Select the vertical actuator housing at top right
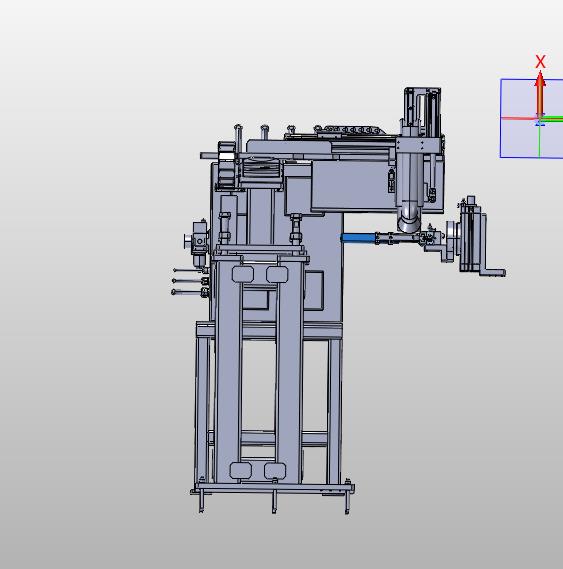This screenshot has width=563, height=569. [x=423, y=112]
